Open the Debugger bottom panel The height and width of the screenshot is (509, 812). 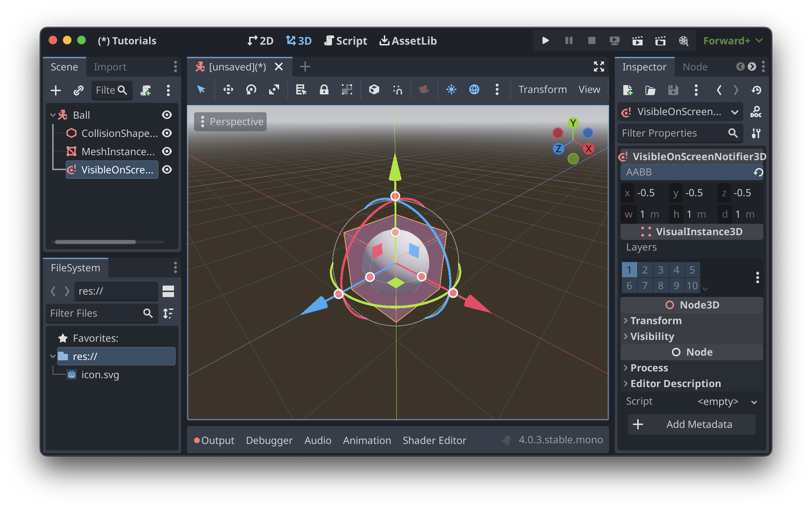(269, 440)
